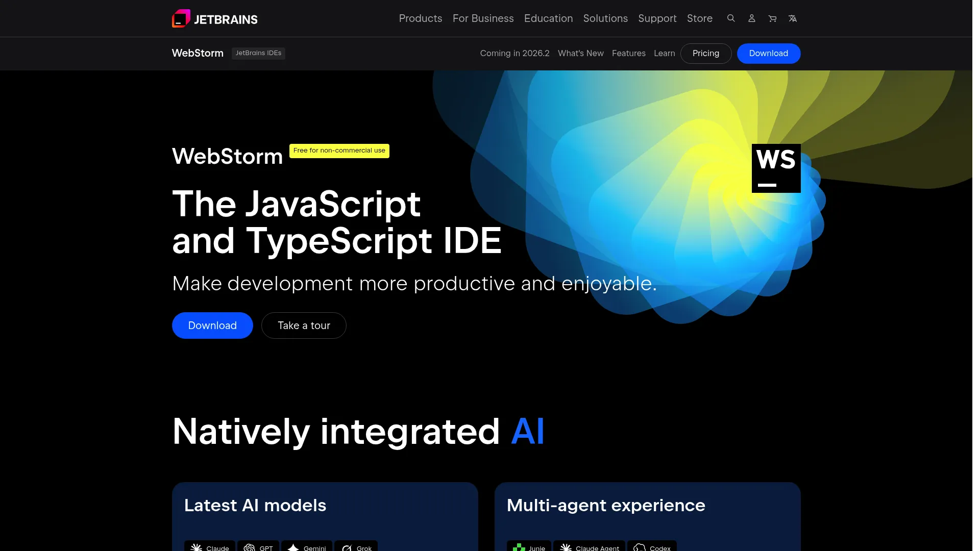The image size is (980, 551).
Task: Select the Claude model chip
Action: [210, 546]
